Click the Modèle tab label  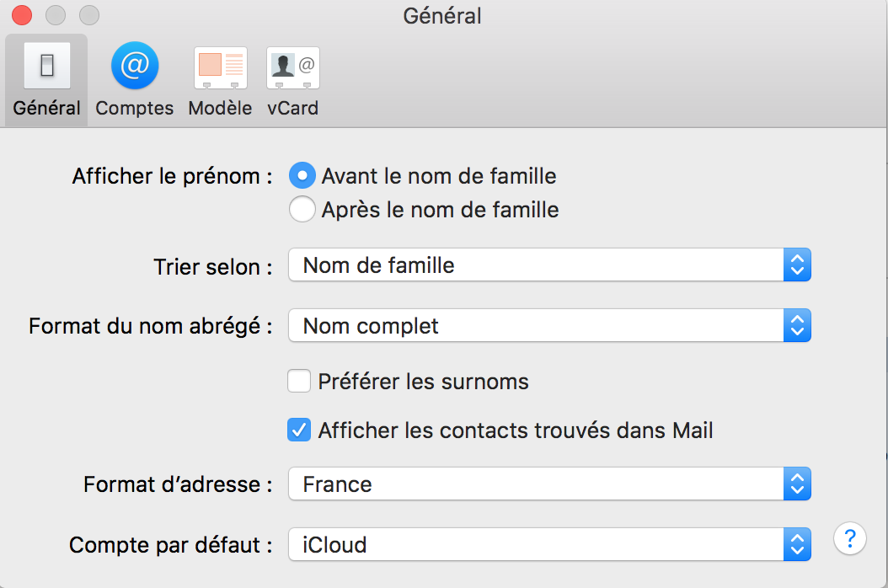tap(220, 108)
